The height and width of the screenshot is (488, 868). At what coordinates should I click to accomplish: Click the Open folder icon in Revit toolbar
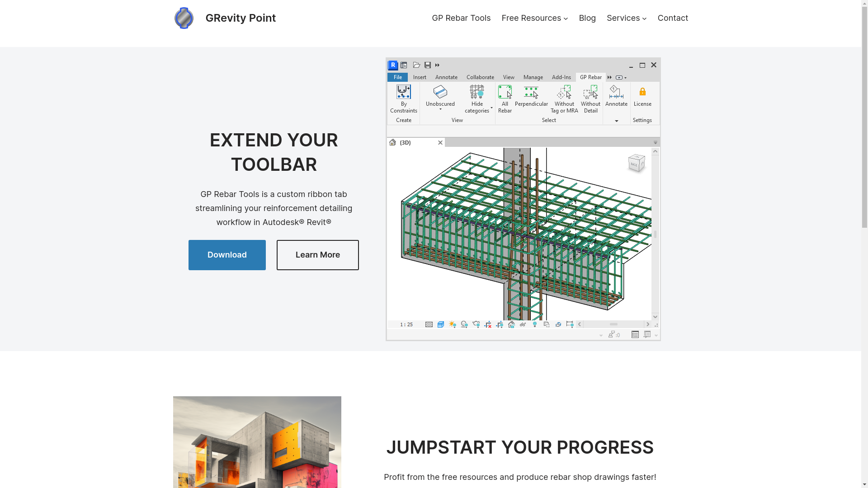click(x=416, y=65)
